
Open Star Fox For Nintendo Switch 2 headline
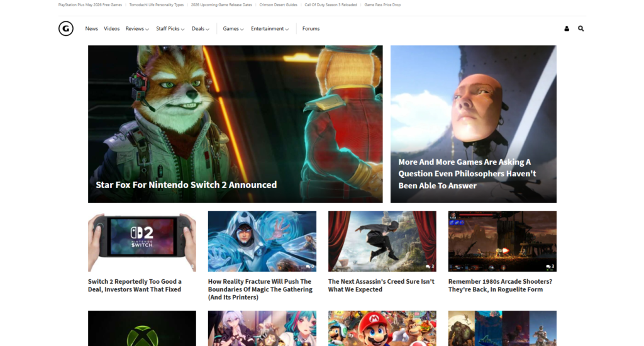point(186,185)
